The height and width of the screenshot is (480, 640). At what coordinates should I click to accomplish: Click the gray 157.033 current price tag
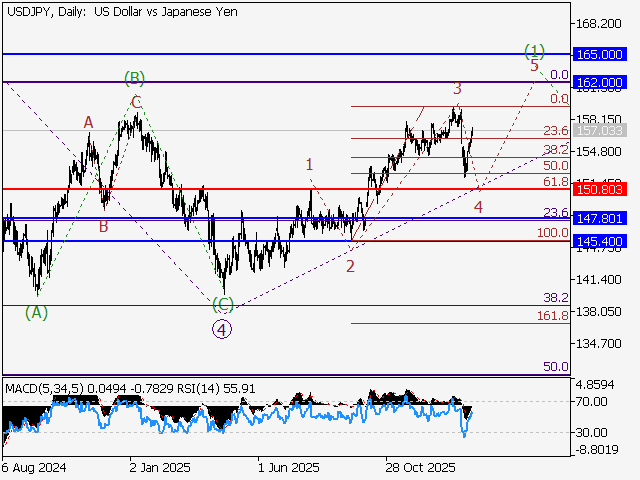click(600, 130)
